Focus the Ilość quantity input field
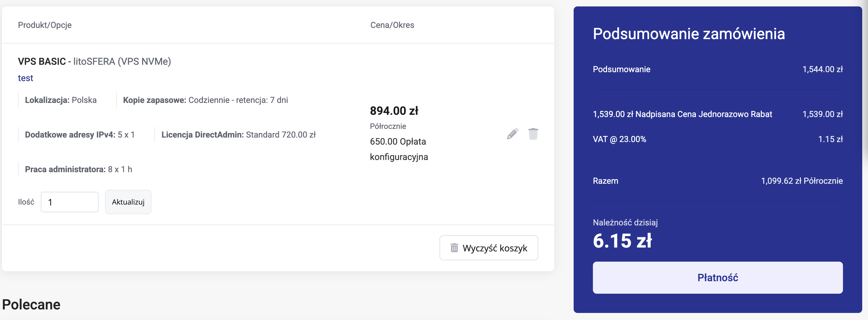Image resolution: width=868 pixels, height=320 pixels. 69,202
